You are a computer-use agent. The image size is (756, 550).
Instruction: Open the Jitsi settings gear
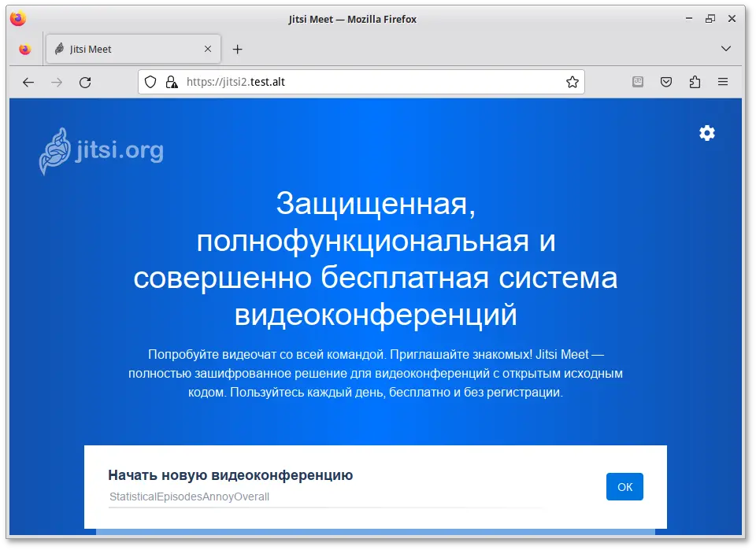pos(706,133)
